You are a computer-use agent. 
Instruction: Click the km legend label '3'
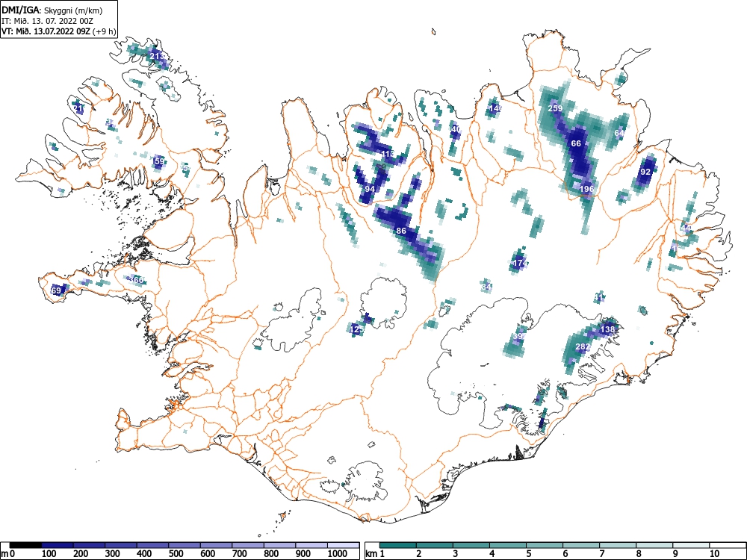pos(456,553)
